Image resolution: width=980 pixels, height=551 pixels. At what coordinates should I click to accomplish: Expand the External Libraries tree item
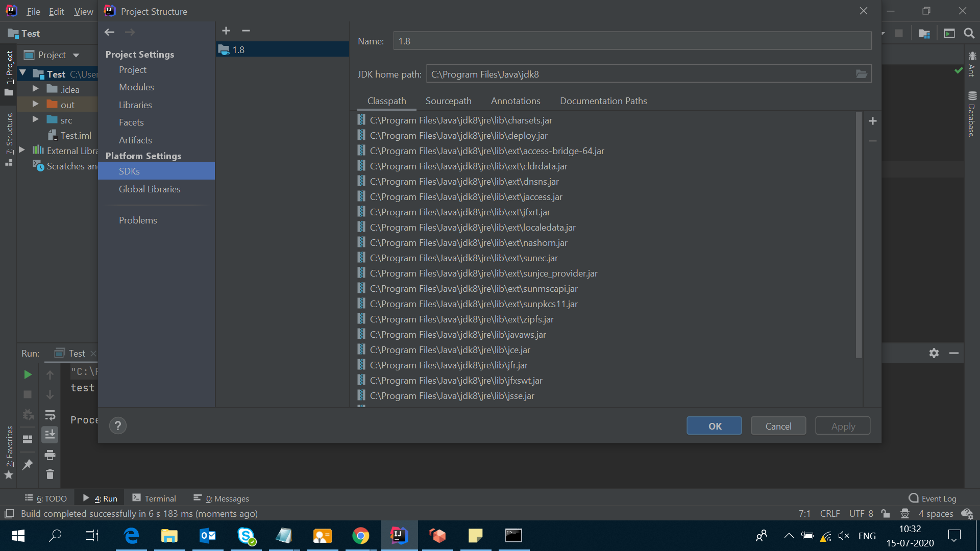tap(25, 151)
